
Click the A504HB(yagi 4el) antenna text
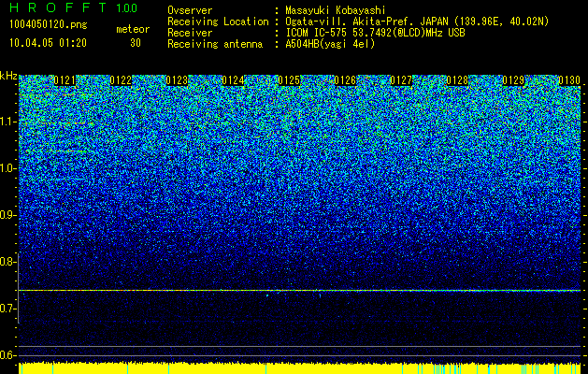pos(330,44)
